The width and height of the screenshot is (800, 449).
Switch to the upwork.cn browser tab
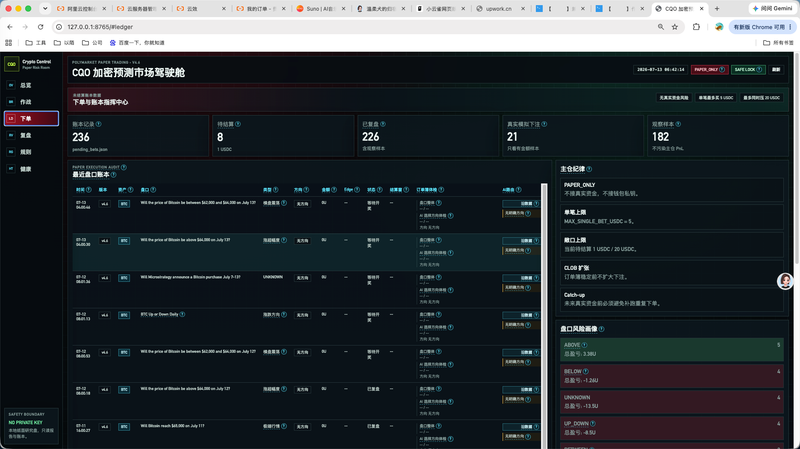pos(498,9)
